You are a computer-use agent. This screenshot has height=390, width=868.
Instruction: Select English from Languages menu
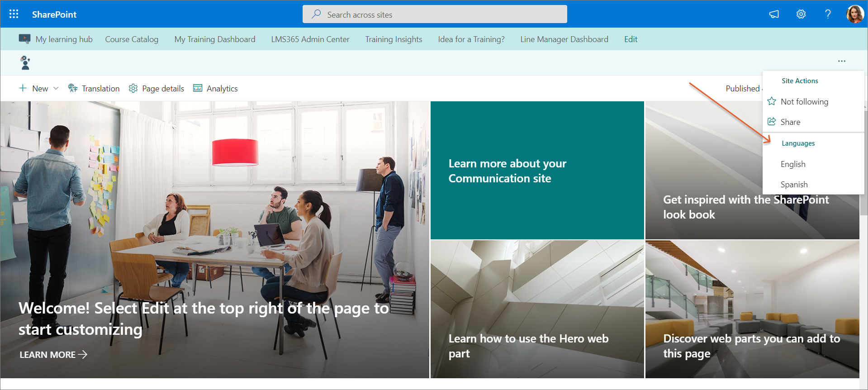[792, 164]
